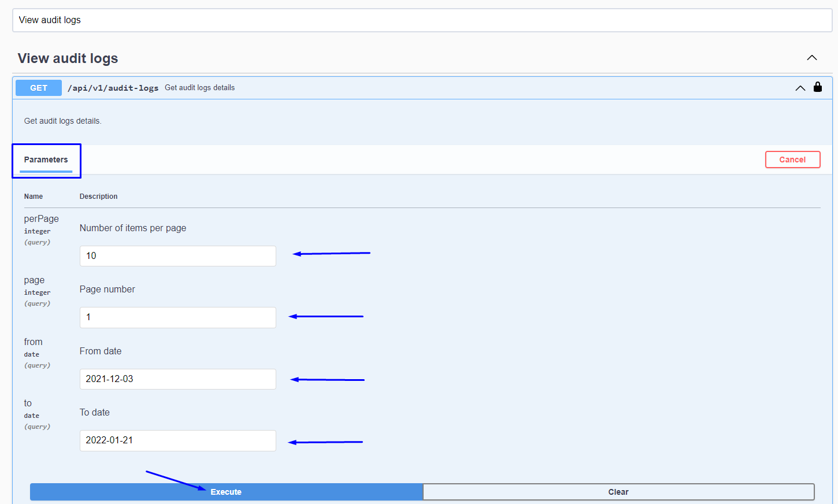Click the top filter box with View audit logs
The height and width of the screenshot is (504, 838).
coord(422,20)
